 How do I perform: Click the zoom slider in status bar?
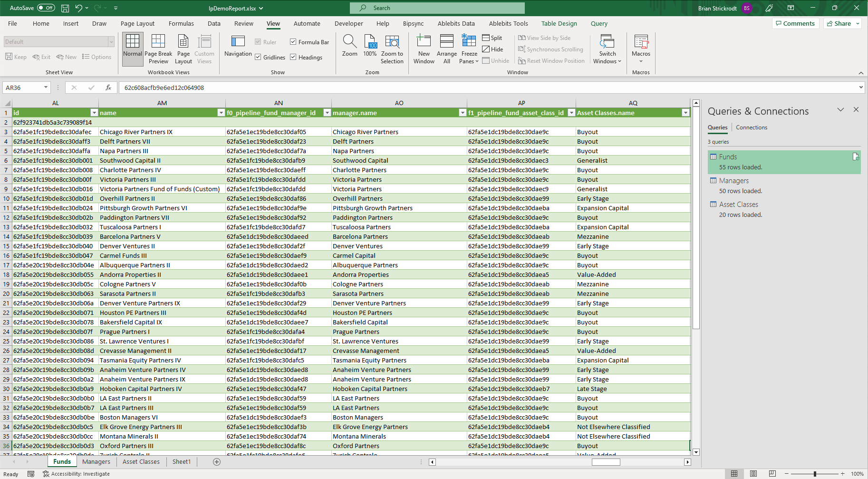815,474
